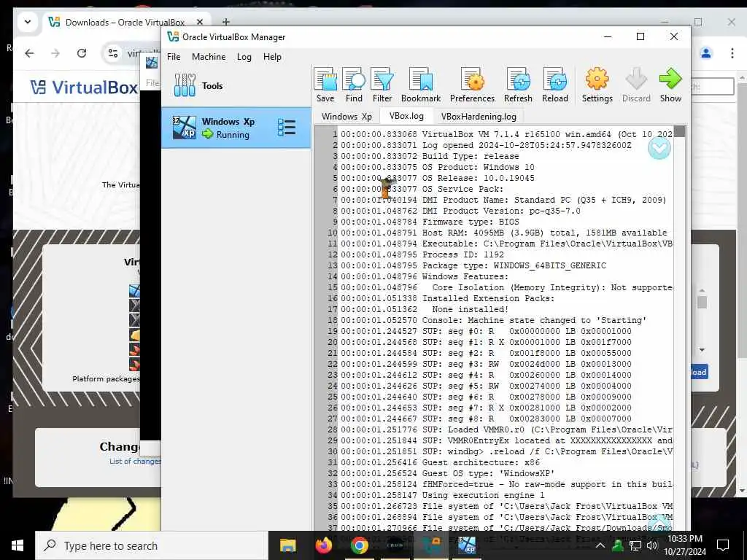Open the browser tab list dropdown chevron

coord(28,22)
